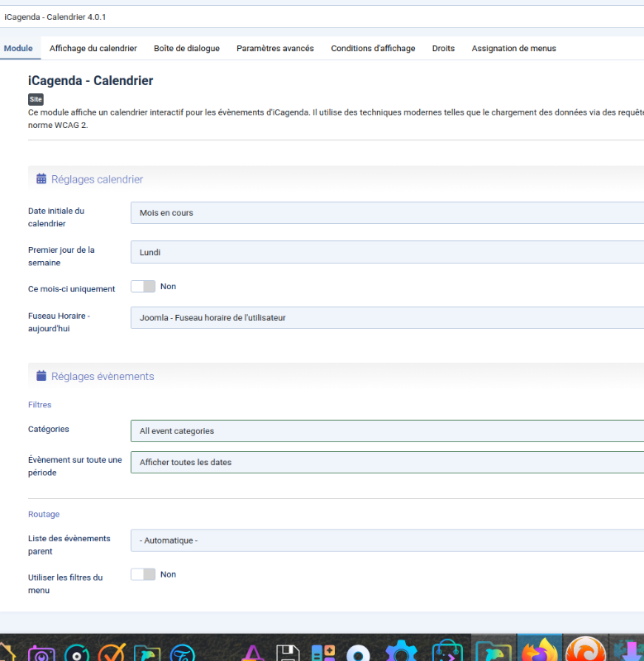Launch the calculator icon in the taskbar

[x=322, y=653]
